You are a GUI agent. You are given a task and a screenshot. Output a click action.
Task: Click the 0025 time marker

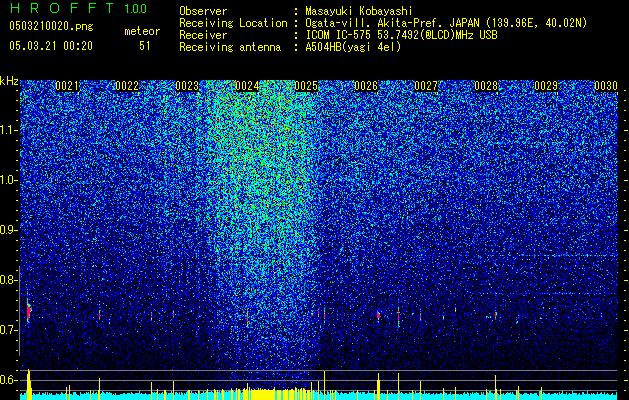(306, 86)
